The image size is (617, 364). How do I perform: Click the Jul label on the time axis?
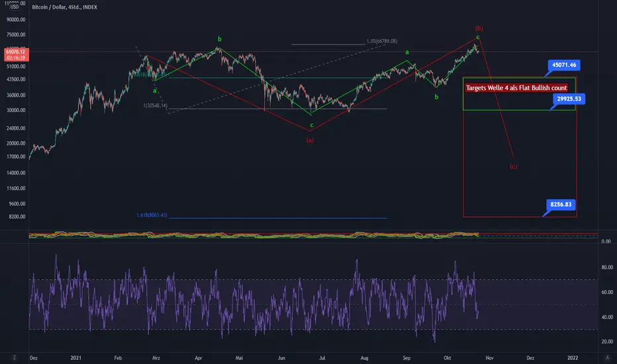(322, 357)
